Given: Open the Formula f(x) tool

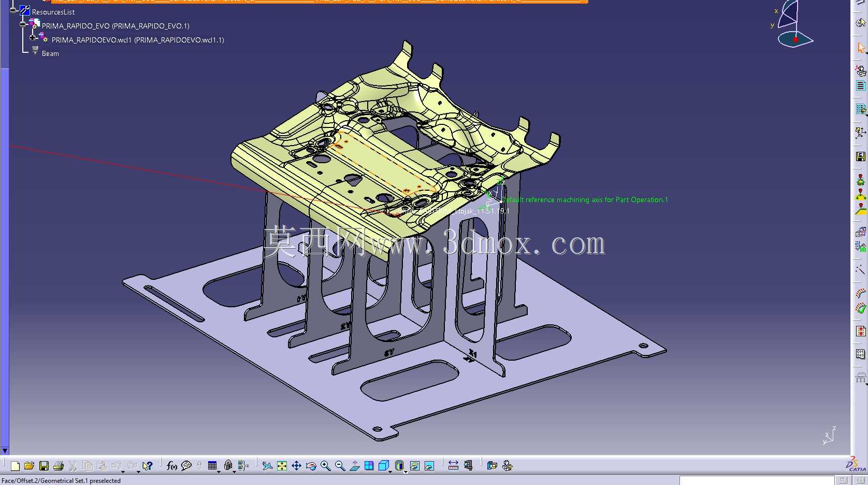Looking at the screenshot, I should coord(172,466).
